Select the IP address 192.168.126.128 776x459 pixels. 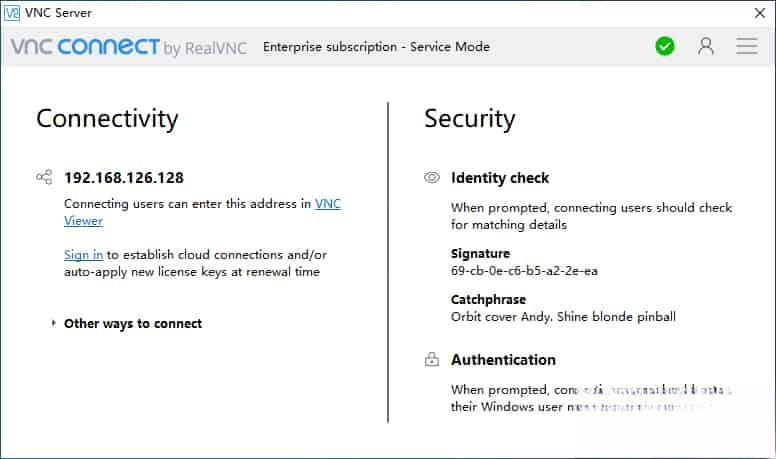124,177
